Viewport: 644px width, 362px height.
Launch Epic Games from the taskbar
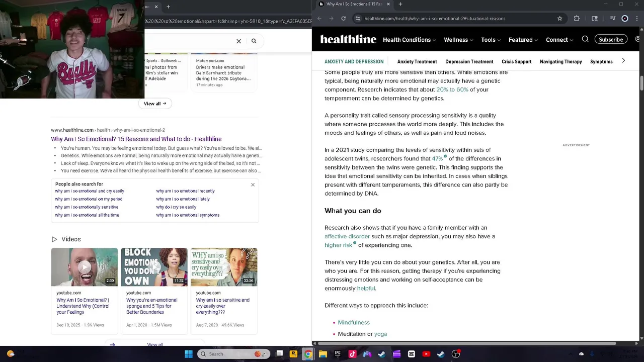pos(338,354)
